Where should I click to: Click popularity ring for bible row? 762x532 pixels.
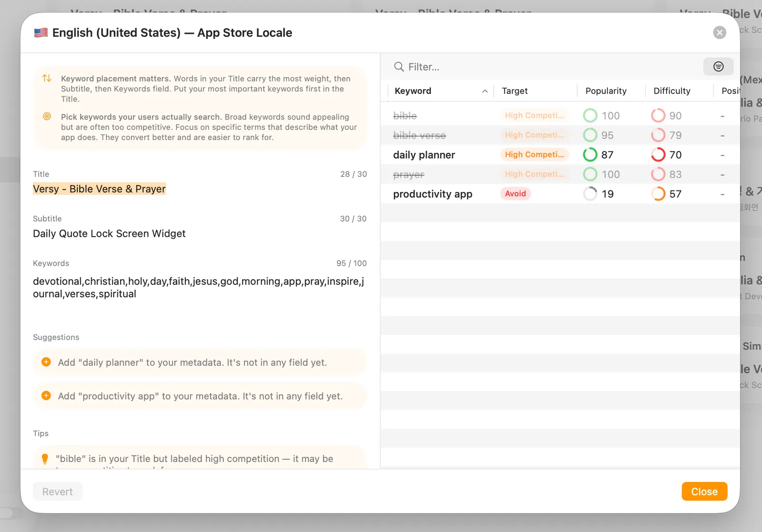(590, 116)
